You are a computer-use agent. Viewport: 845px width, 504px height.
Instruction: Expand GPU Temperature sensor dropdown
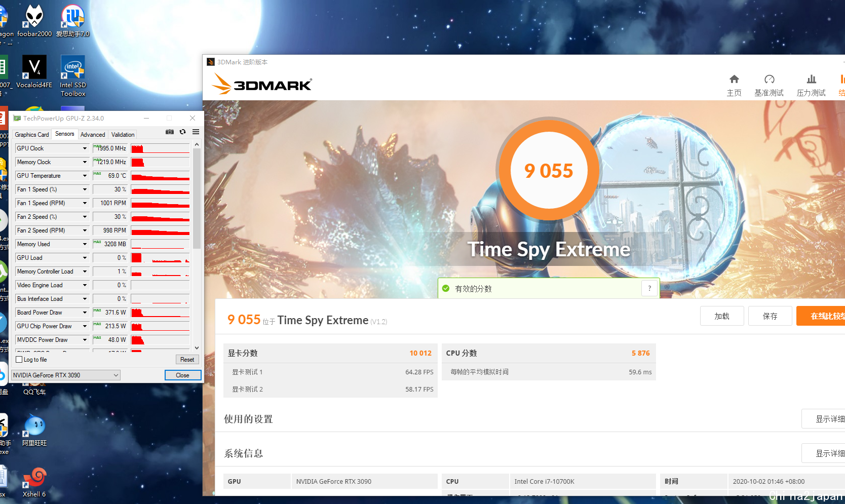[x=85, y=176]
